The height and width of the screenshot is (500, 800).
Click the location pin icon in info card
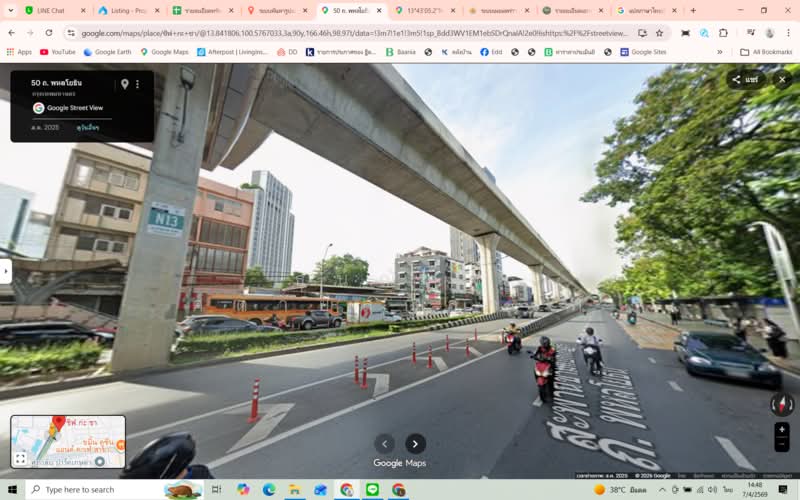(125, 85)
